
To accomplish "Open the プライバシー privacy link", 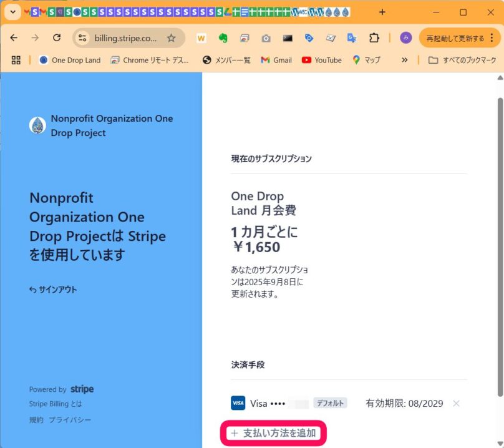I will click(x=70, y=420).
